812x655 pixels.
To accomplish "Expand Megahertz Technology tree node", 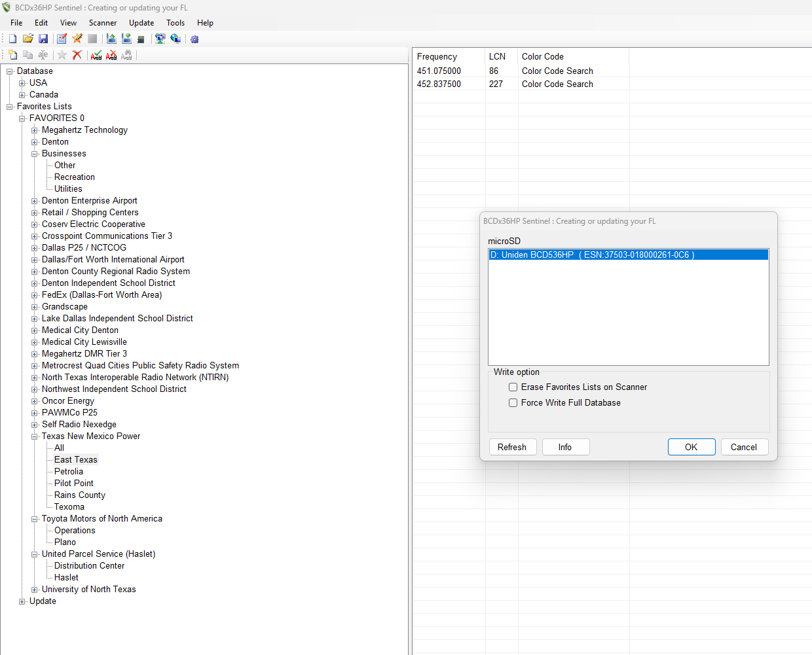I will tap(35, 130).
